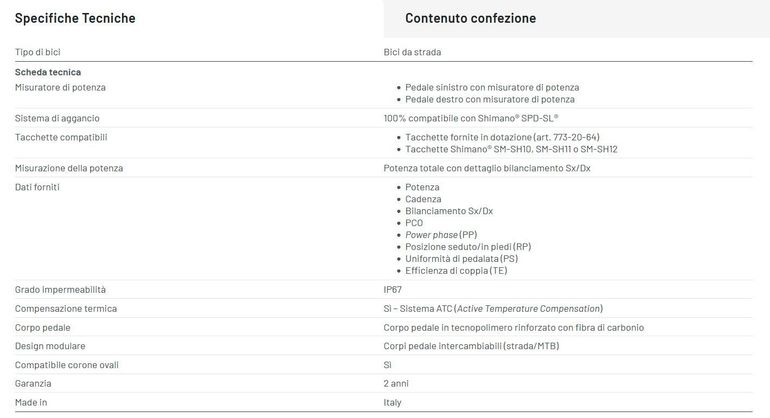Viewport: 770px width, 418px height.
Task: Click the 'Power phase (PP)' item
Action: pyautogui.click(x=441, y=235)
